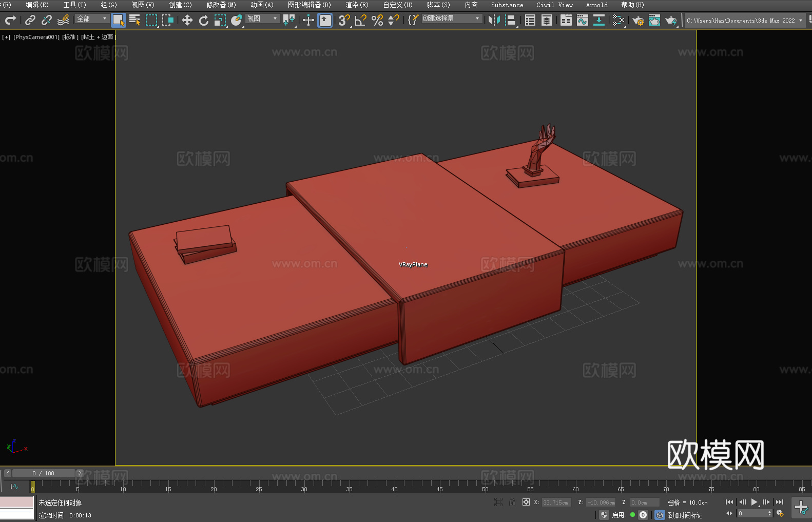This screenshot has height=522, width=812.
Task: Open the 组(G) menu
Action: point(109,5)
